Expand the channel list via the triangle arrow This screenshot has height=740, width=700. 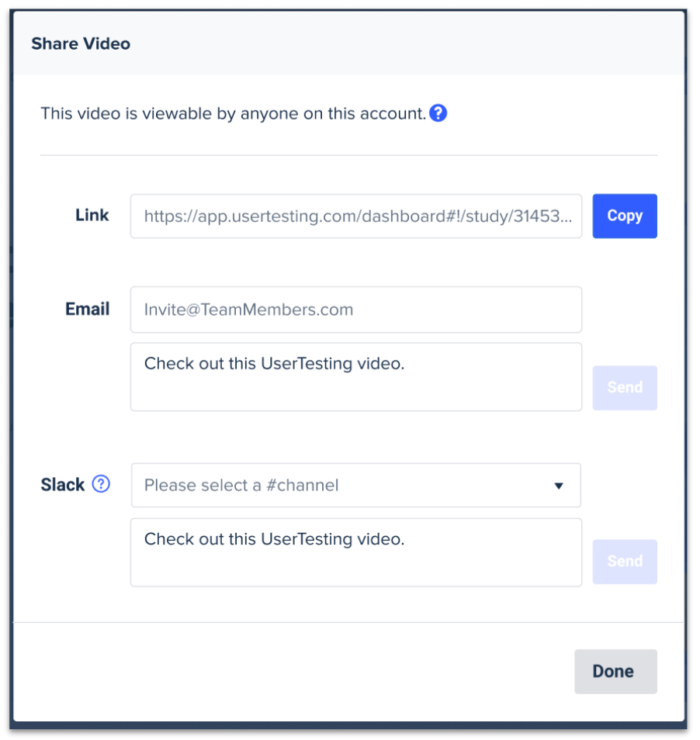pos(559,486)
